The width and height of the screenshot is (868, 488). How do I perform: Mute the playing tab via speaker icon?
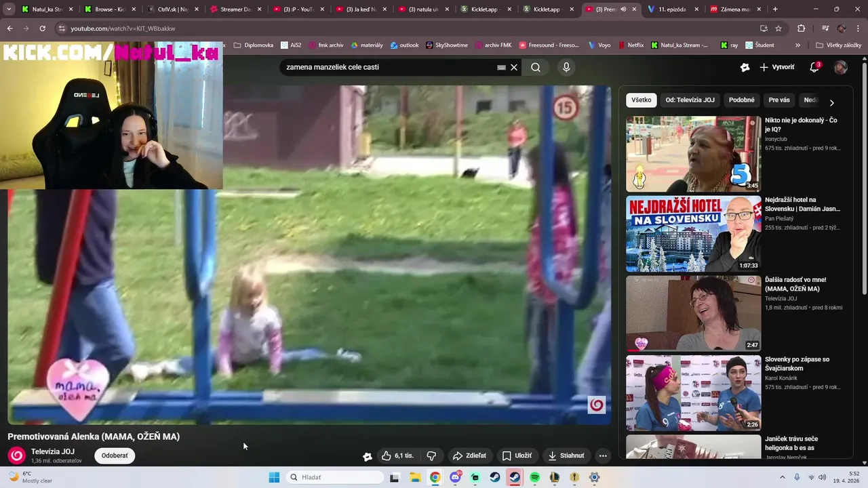pyautogui.click(x=623, y=9)
